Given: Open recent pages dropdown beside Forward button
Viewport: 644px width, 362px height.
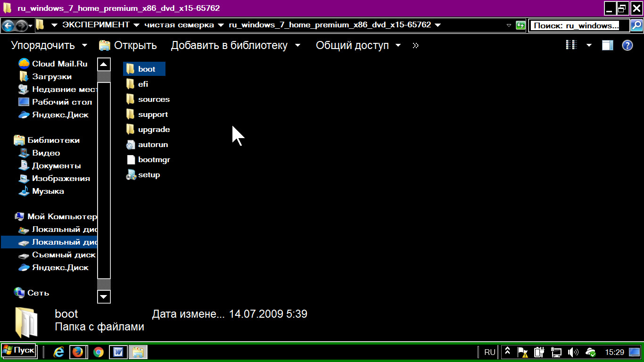Looking at the screenshot, I should pyautogui.click(x=31, y=25).
